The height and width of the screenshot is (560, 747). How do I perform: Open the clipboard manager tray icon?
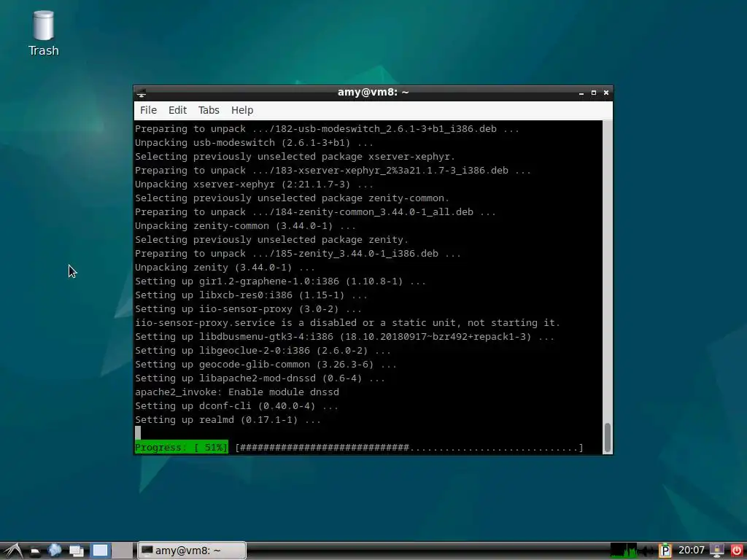(665, 551)
